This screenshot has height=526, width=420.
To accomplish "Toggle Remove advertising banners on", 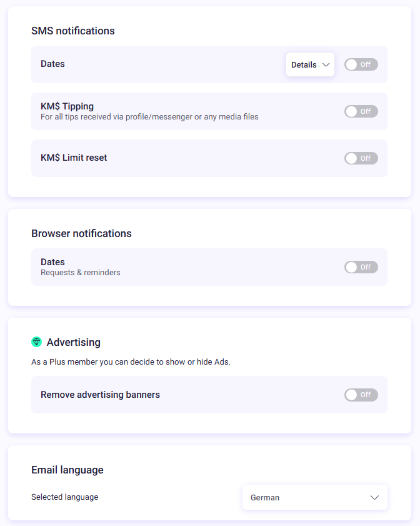I will click(361, 395).
